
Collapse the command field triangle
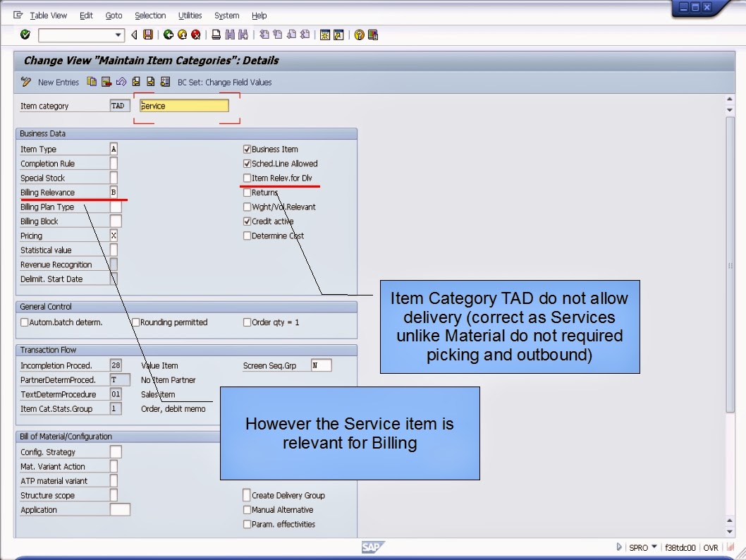[134, 35]
